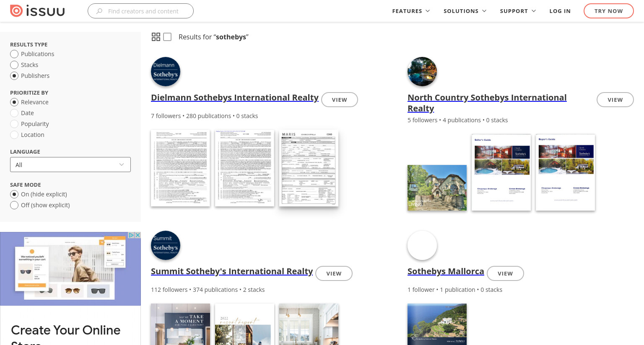Expand the Solutions menu
Image resolution: width=644 pixels, height=345 pixels.
(x=465, y=11)
